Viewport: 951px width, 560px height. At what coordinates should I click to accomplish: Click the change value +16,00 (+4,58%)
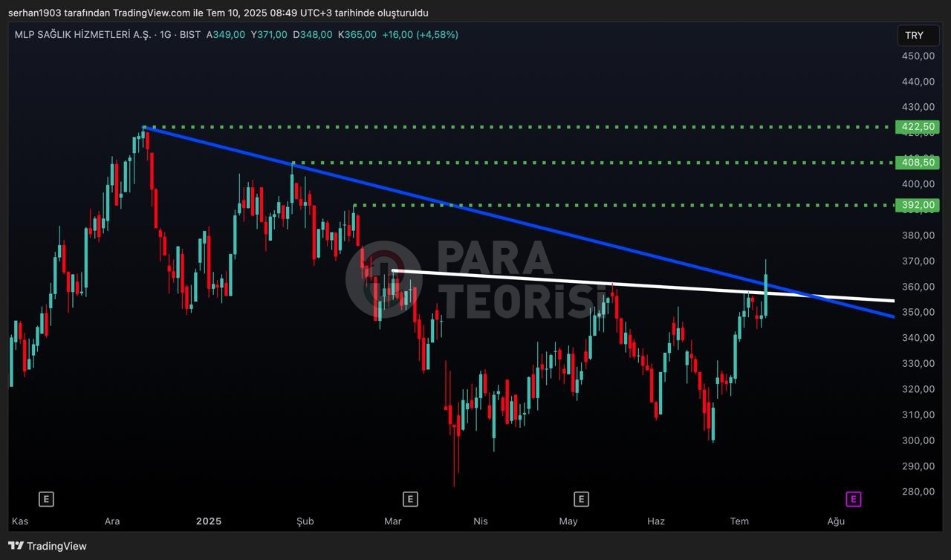420,35
